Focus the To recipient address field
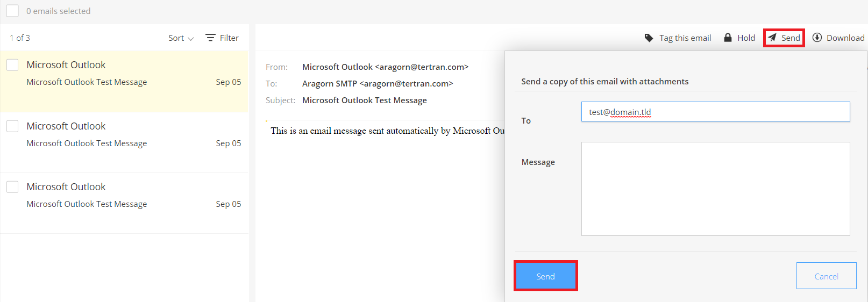868x302 pixels. (715, 112)
